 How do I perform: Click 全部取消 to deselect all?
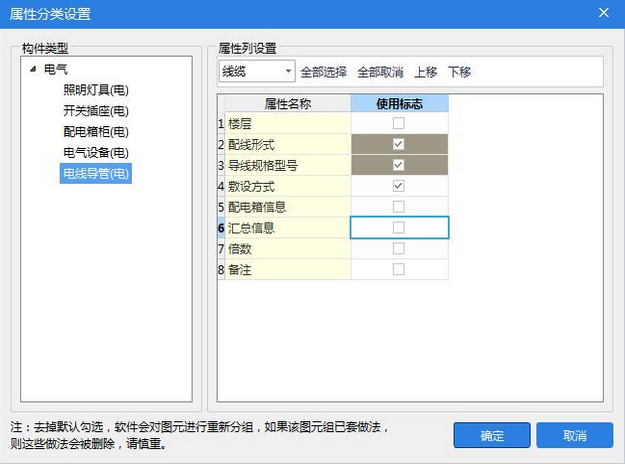click(380, 72)
